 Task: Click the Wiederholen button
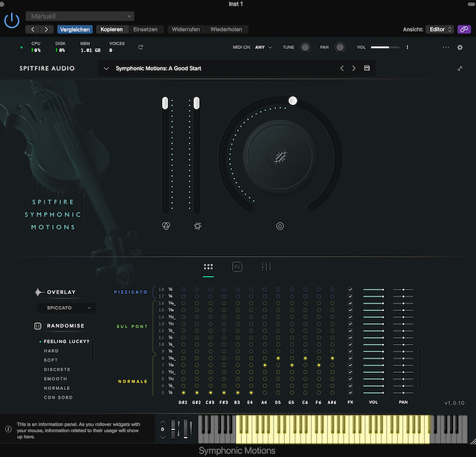[226, 30]
